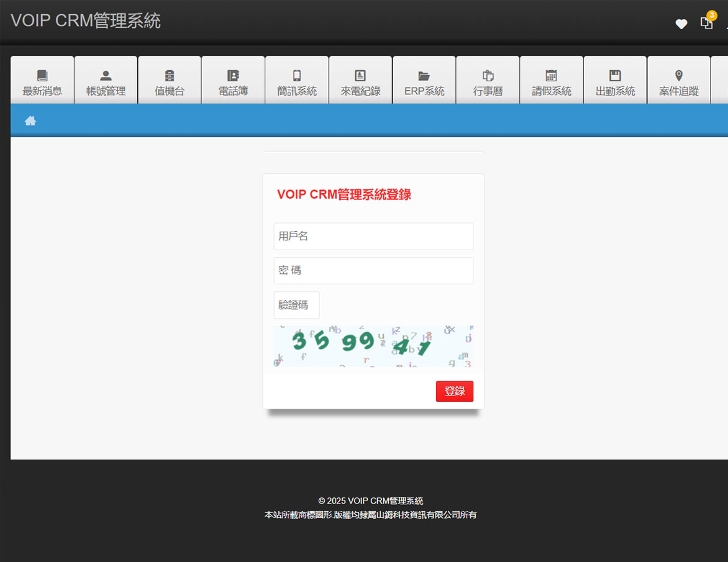Click the 驗證碼 captcha input box

pos(296,306)
